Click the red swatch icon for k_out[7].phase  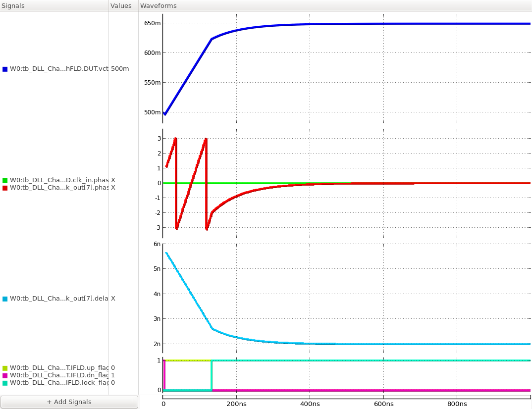[4, 188]
